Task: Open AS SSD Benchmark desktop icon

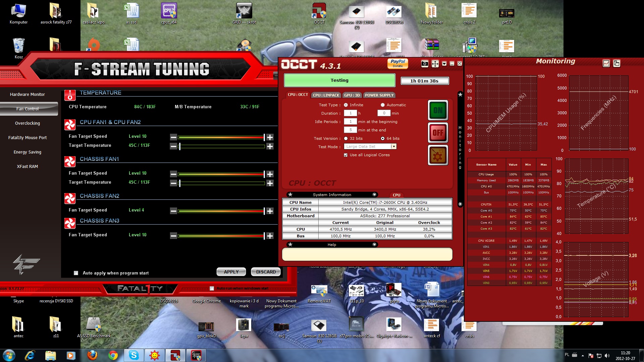Action: tap(94, 327)
